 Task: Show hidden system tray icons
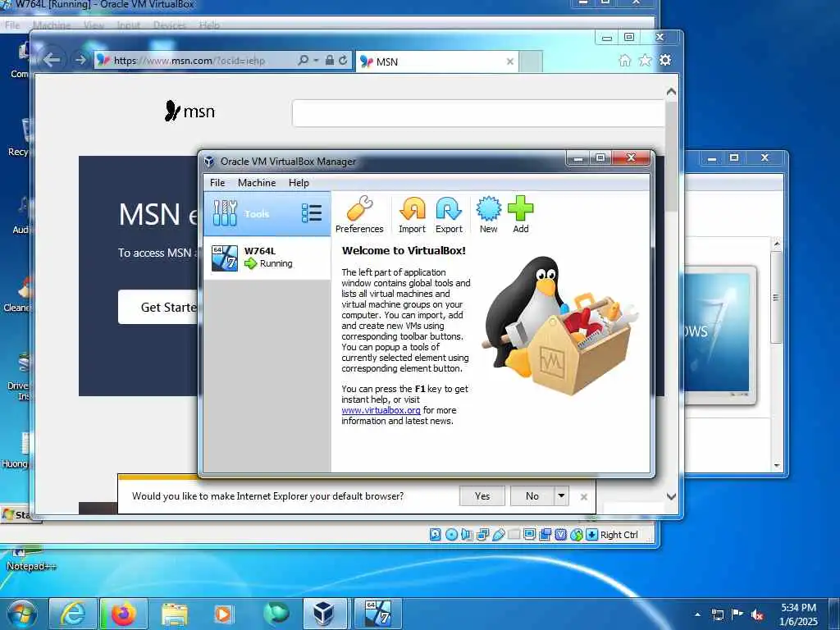click(x=697, y=614)
